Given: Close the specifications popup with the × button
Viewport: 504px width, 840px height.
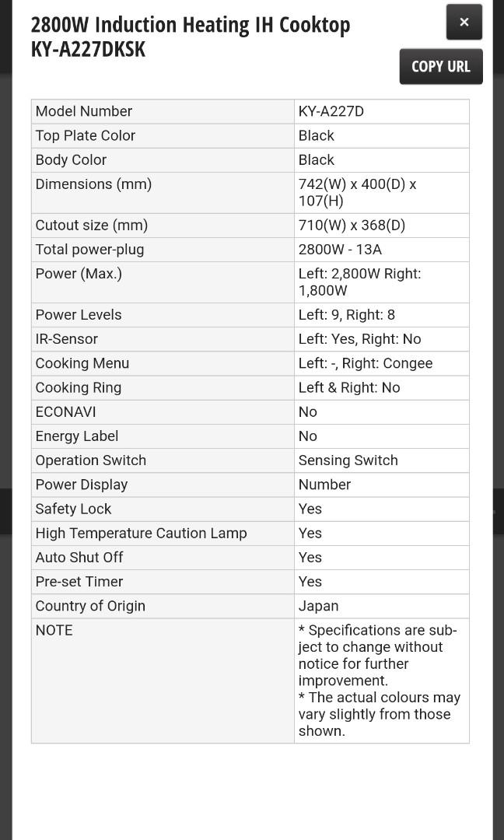Looking at the screenshot, I should [464, 23].
